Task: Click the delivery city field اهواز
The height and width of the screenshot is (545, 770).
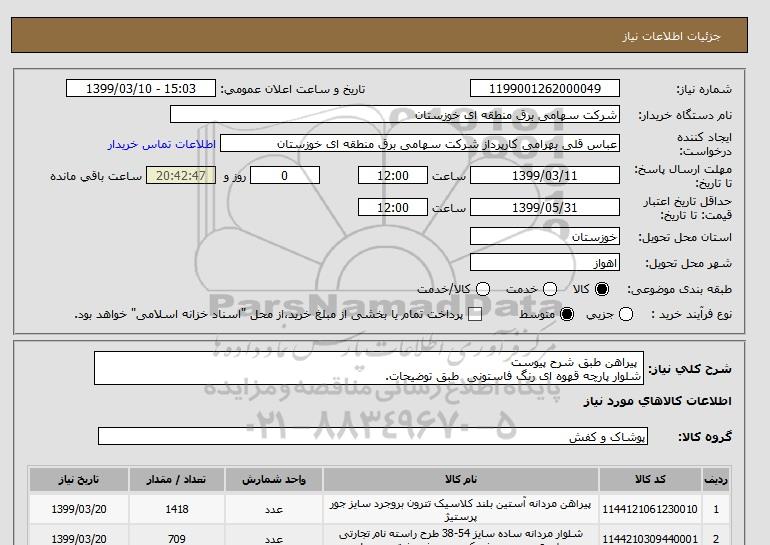Action: coord(545,263)
